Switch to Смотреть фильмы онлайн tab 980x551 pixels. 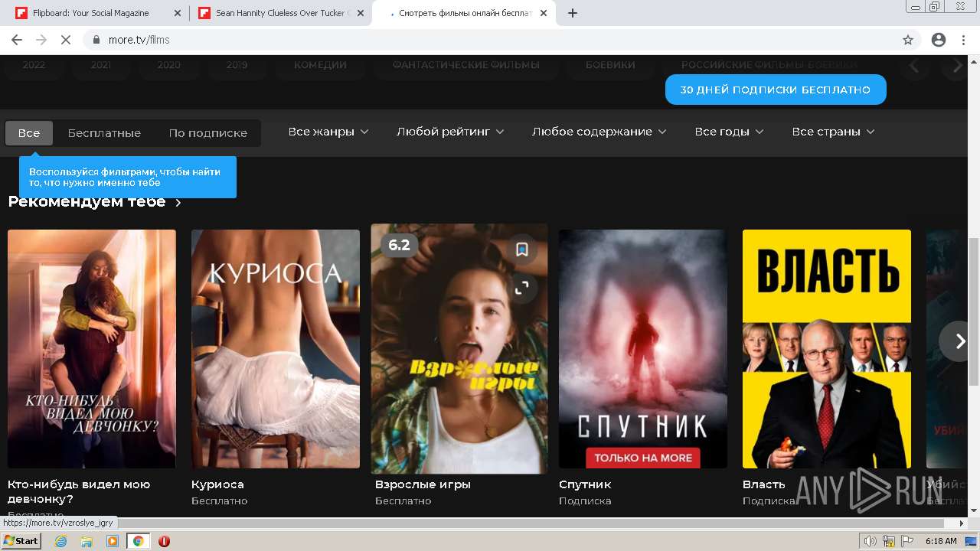click(x=465, y=13)
